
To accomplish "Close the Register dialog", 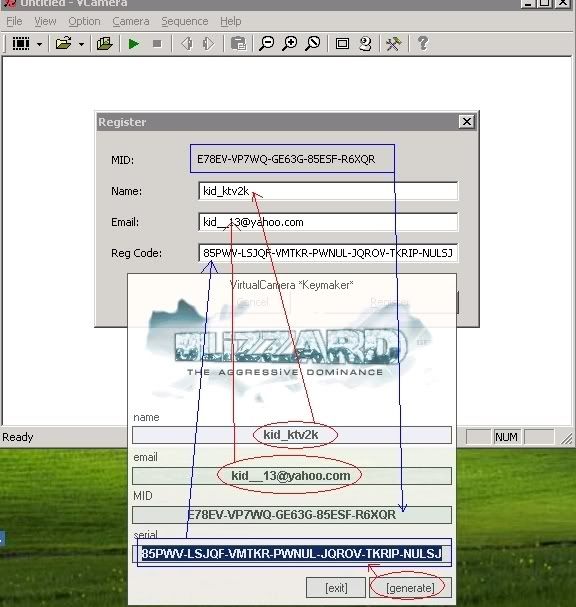I will [467, 122].
